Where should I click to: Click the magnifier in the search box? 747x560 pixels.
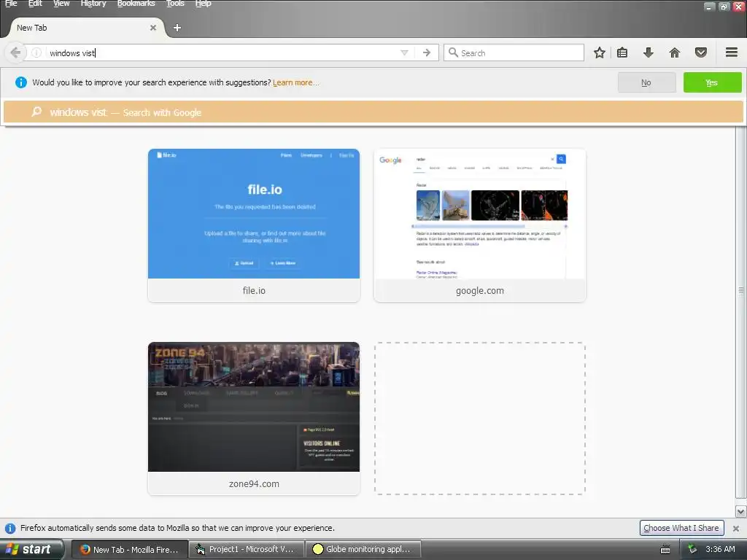pos(453,52)
